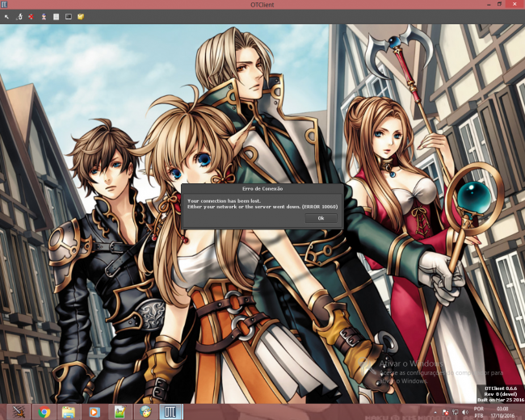Open the crossed swords taskbar app
The image size is (525, 420).
(x=19, y=412)
